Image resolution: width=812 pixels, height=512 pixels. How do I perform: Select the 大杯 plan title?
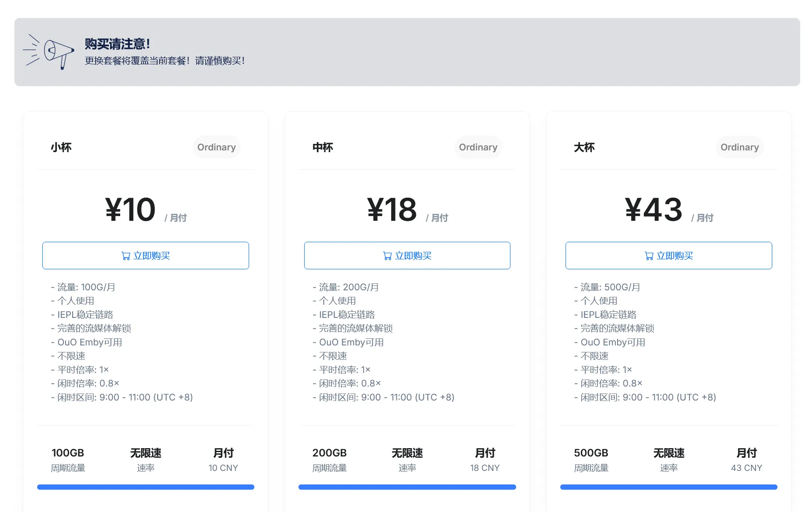(584, 147)
